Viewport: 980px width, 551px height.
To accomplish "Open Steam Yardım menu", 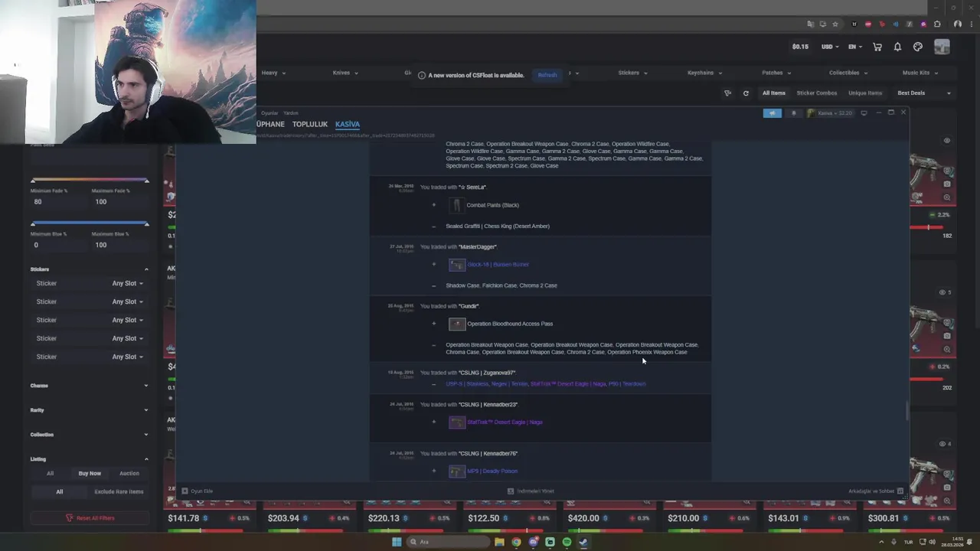I will point(291,113).
